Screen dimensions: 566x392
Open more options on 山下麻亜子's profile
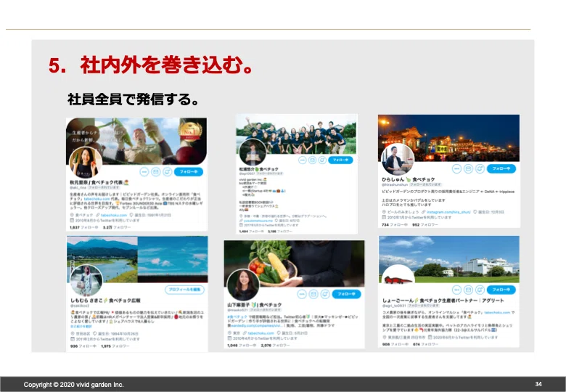pos(302,294)
